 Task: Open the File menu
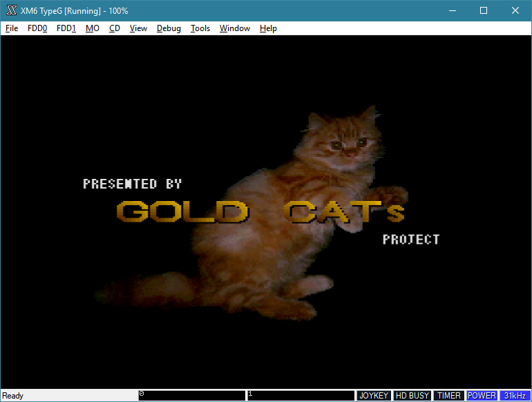pos(12,28)
